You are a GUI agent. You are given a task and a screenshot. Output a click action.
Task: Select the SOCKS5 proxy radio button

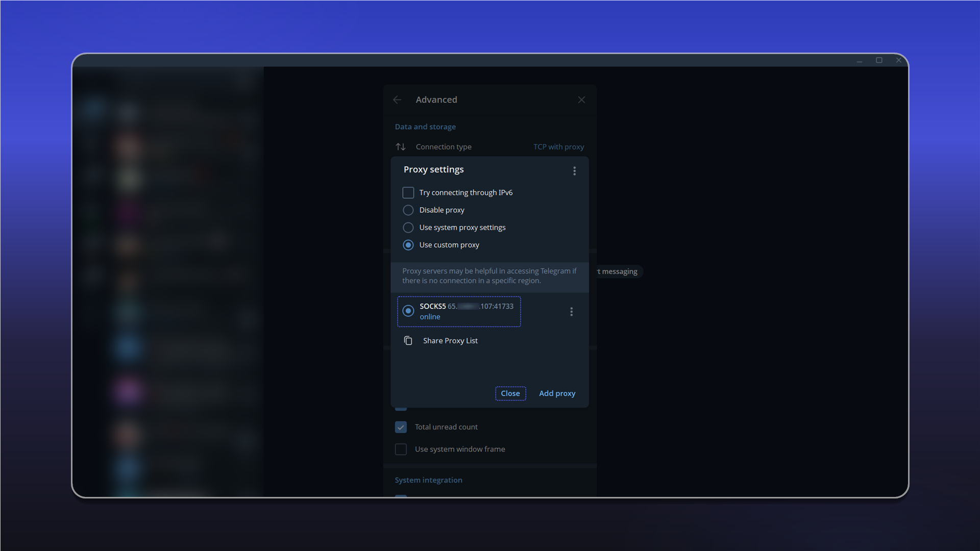point(408,311)
